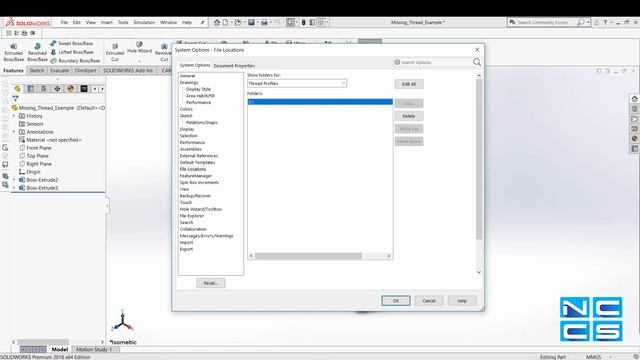Select Hole Wizard/Toolbox in options list

(x=200, y=209)
